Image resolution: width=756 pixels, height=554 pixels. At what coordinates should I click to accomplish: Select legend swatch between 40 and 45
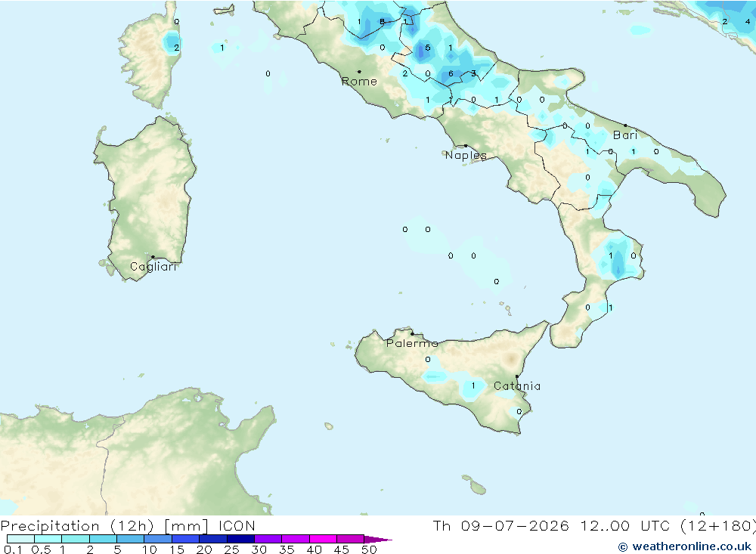[323, 539]
